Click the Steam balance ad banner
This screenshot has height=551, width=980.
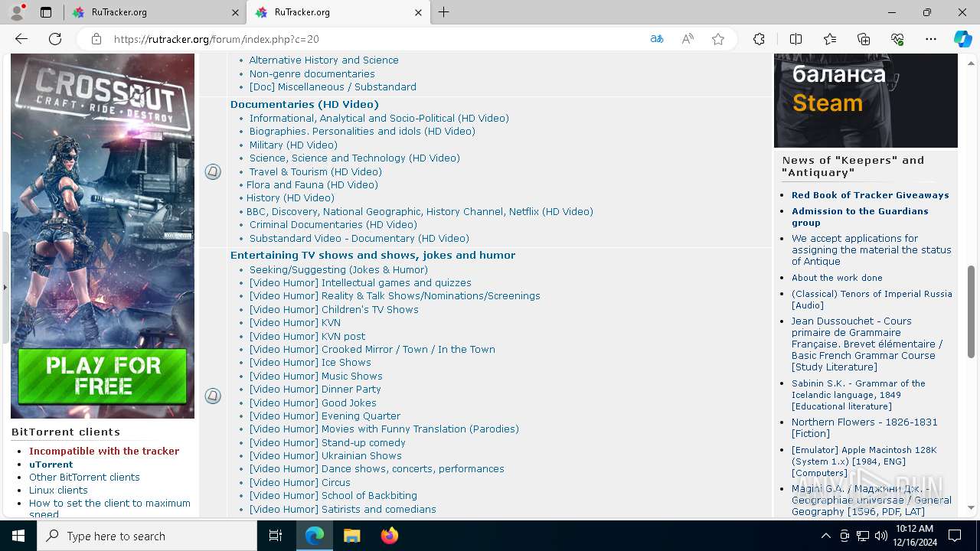(866, 100)
